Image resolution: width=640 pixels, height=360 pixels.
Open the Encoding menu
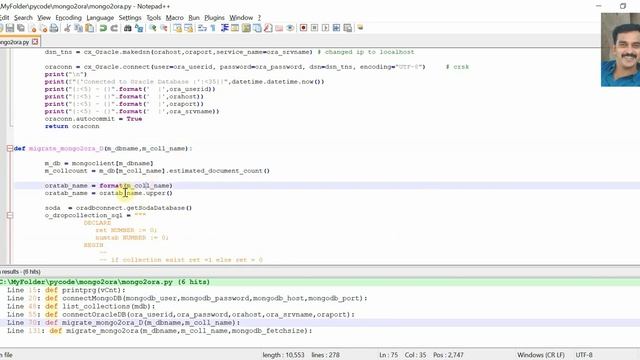click(x=68, y=18)
